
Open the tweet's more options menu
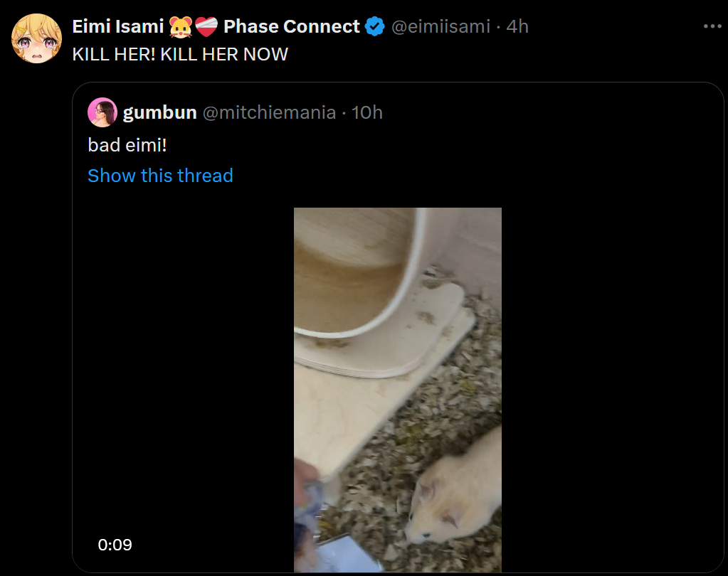click(712, 26)
